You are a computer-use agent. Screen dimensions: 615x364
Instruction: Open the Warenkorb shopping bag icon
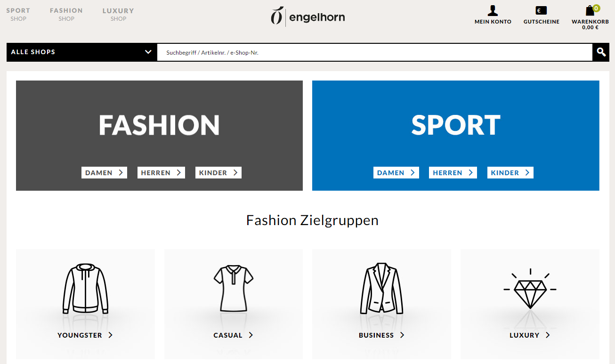590,10
